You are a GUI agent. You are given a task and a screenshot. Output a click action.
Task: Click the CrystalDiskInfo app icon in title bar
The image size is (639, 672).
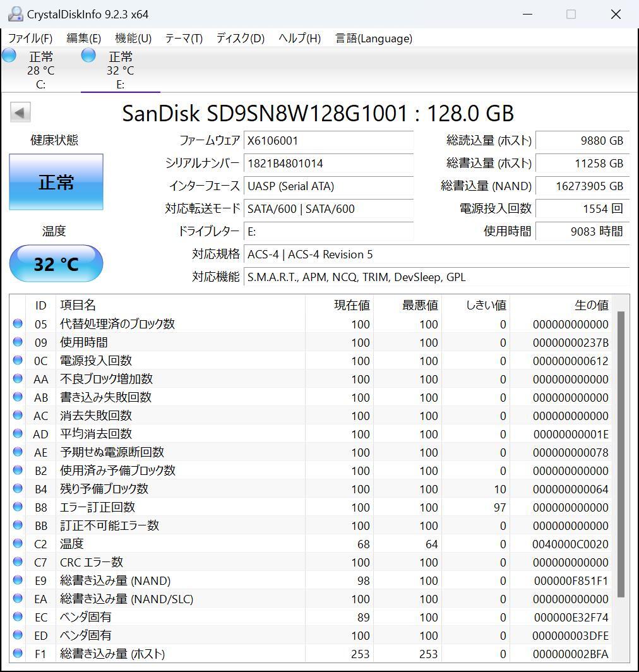click(15, 14)
